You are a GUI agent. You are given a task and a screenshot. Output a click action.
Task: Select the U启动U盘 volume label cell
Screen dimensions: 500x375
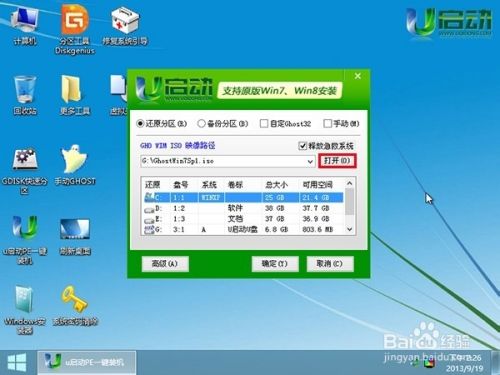[242, 229]
